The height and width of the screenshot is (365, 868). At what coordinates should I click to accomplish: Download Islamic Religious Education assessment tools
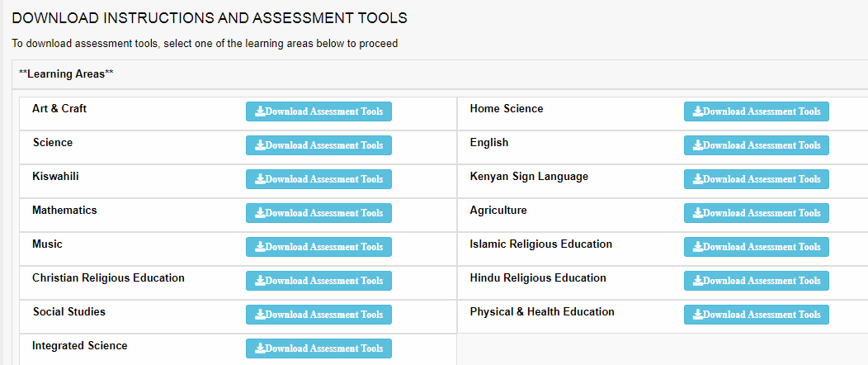click(x=756, y=247)
